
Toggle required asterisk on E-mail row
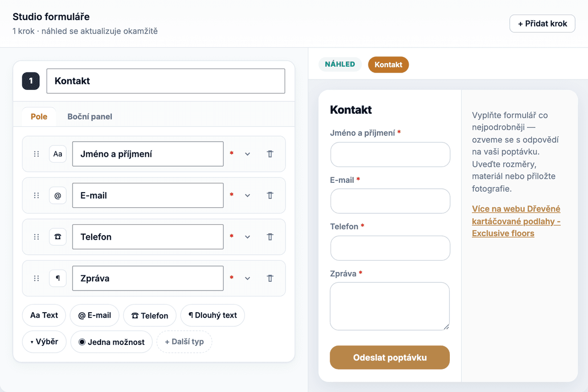coord(232,196)
